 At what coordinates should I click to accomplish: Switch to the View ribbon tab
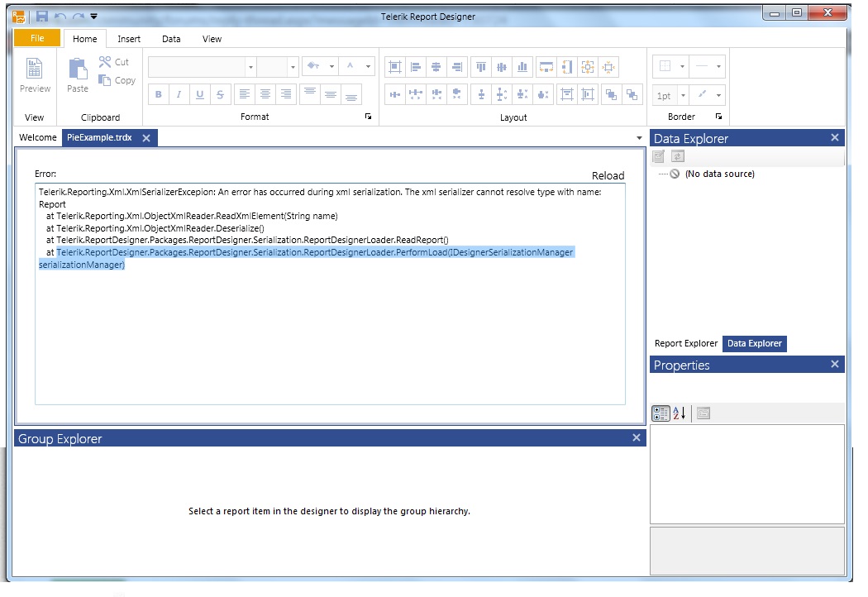click(212, 39)
